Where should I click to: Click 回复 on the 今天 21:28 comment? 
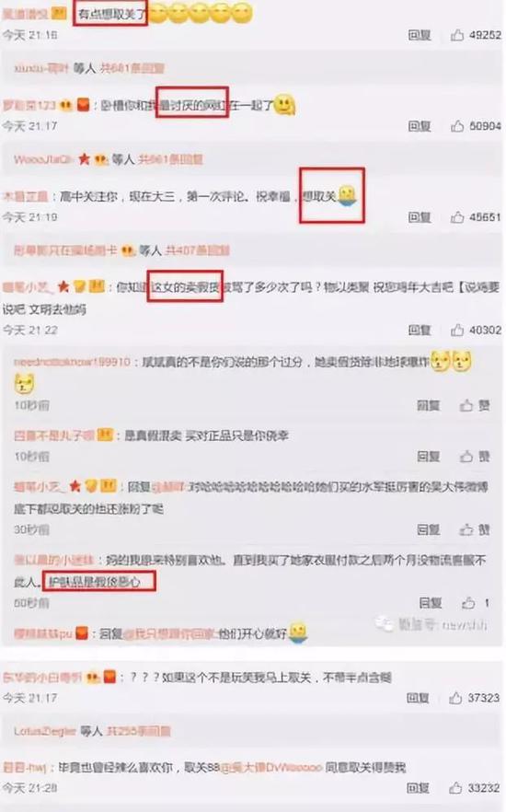(x=418, y=788)
